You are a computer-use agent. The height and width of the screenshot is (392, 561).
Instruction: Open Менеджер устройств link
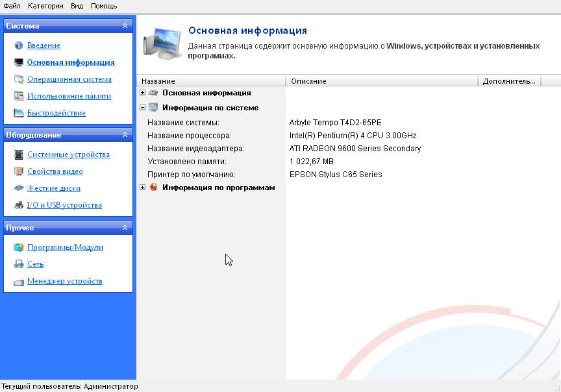pyautogui.click(x=65, y=281)
